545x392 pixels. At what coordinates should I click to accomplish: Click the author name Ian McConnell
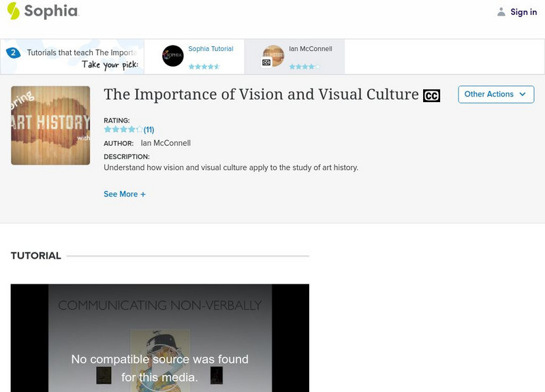pos(166,143)
